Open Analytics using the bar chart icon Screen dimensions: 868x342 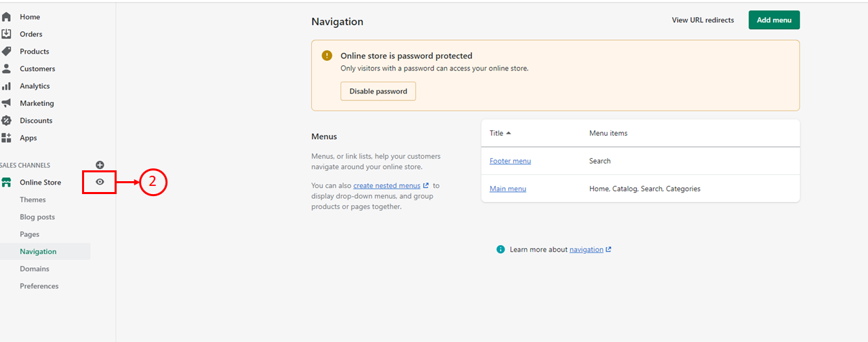[x=6, y=86]
